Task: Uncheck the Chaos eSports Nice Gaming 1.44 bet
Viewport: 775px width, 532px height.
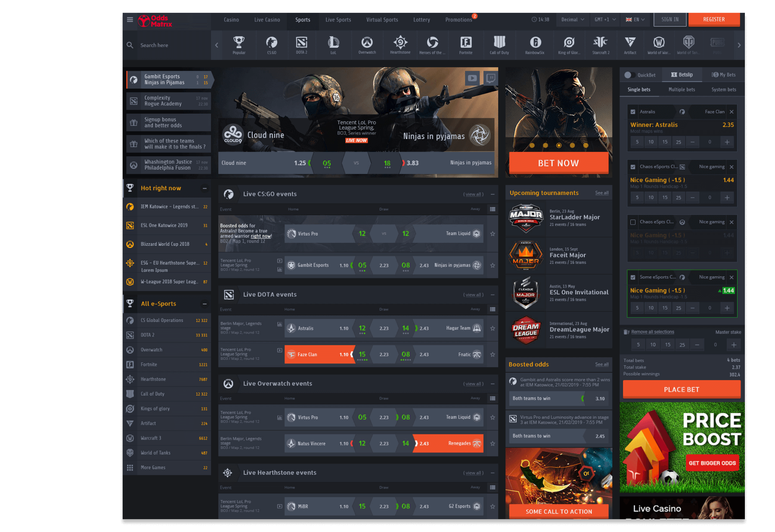Action: [633, 167]
